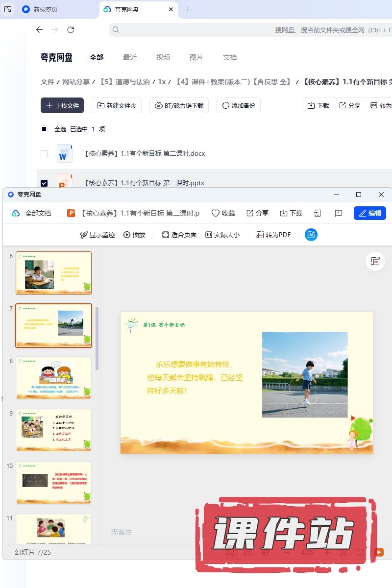Click the search field for 网盘 files
Image resolution: width=392 pixels, height=588 pixels.
[245, 30]
